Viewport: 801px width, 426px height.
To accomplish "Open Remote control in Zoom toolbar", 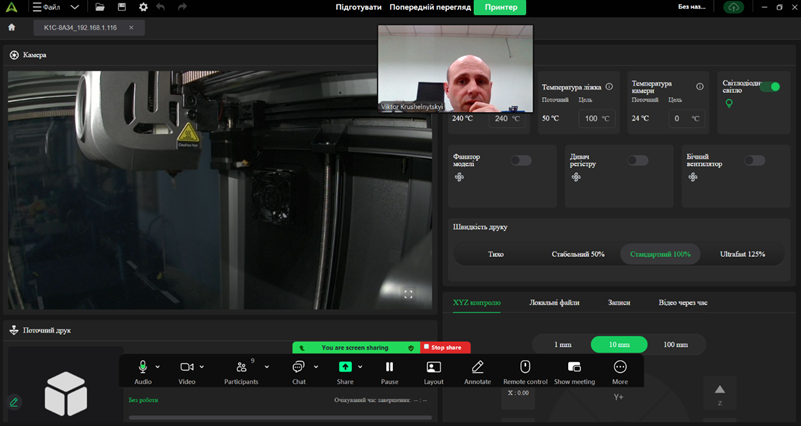I will (x=525, y=367).
